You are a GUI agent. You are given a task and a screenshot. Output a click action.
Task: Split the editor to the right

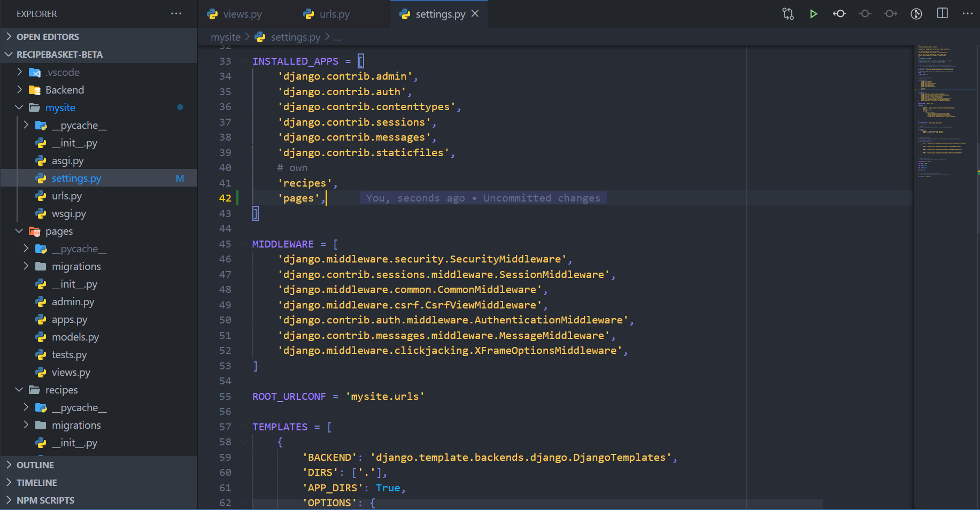[x=943, y=13]
